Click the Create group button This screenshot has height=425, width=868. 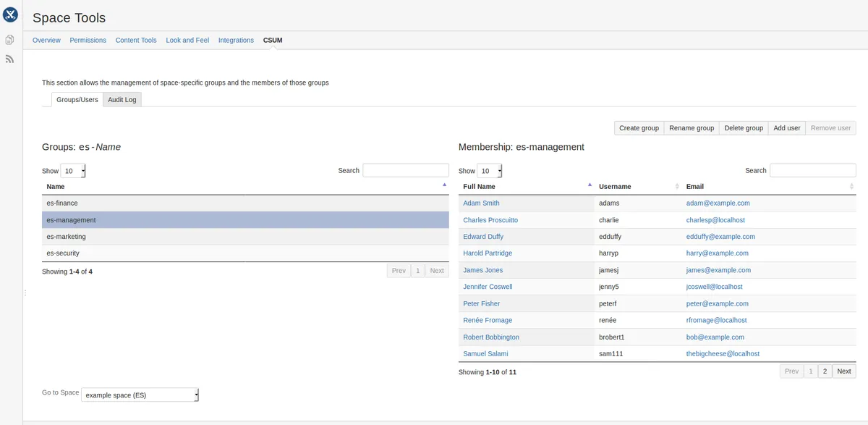[639, 127]
